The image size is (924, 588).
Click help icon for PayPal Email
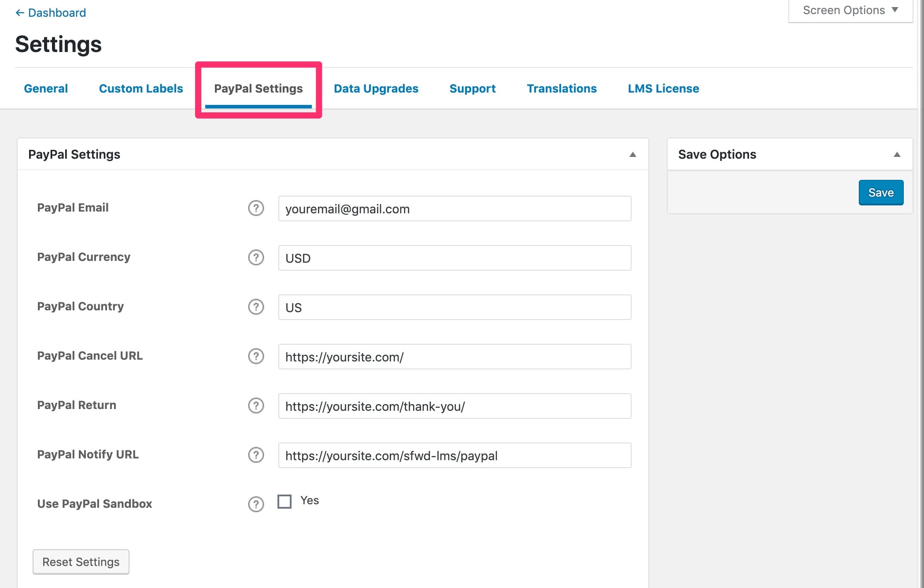(x=256, y=208)
